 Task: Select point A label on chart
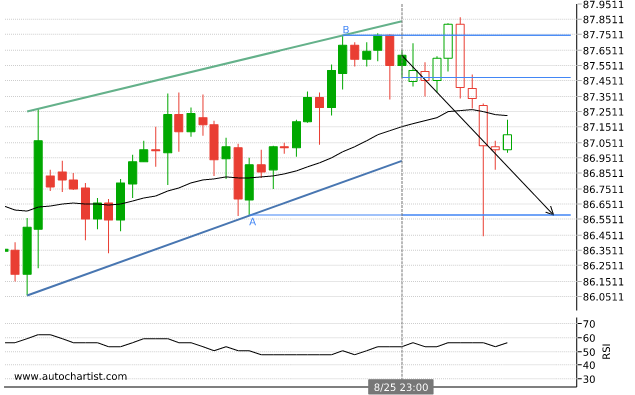coord(252,222)
